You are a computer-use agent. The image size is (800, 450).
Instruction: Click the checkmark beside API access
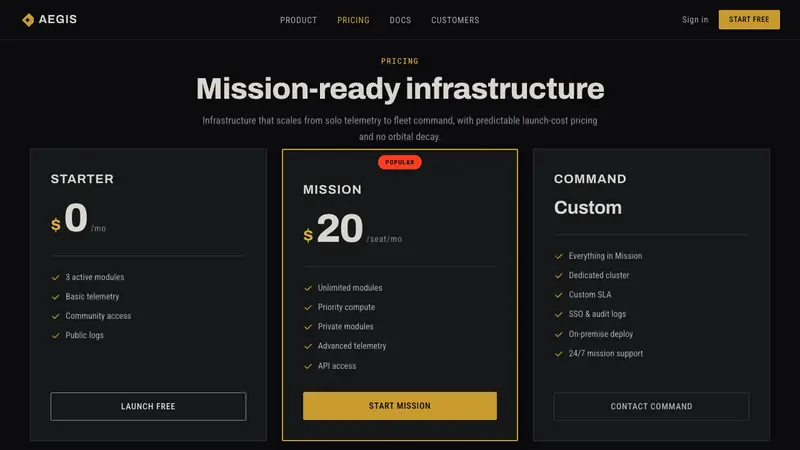[x=308, y=366]
